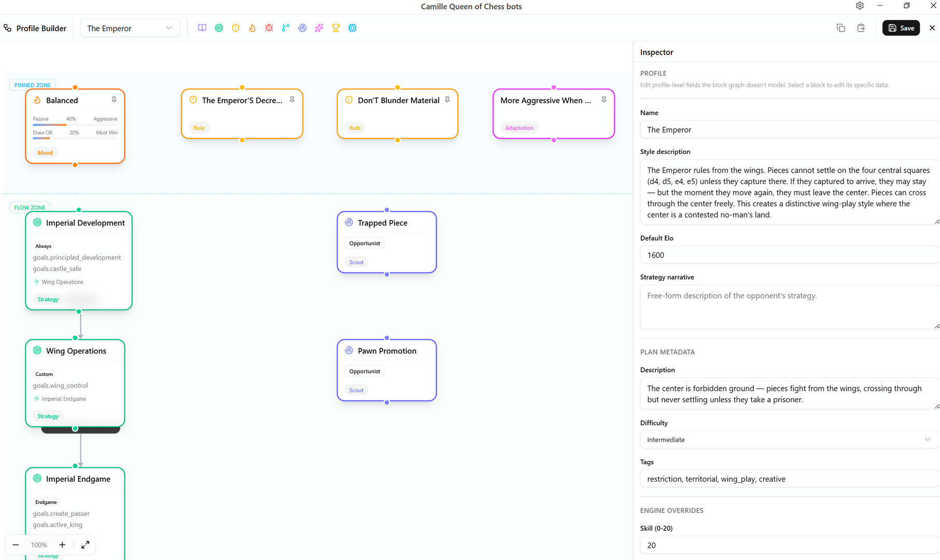This screenshot has height=560, width=940.
Task: Click the green target strategy icon in toolbar
Action: click(219, 28)
